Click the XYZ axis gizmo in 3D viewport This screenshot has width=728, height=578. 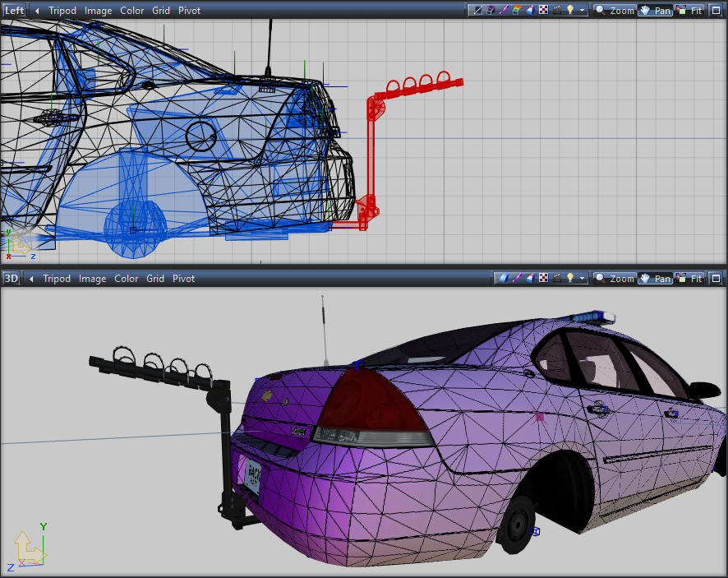pos(29,547)
